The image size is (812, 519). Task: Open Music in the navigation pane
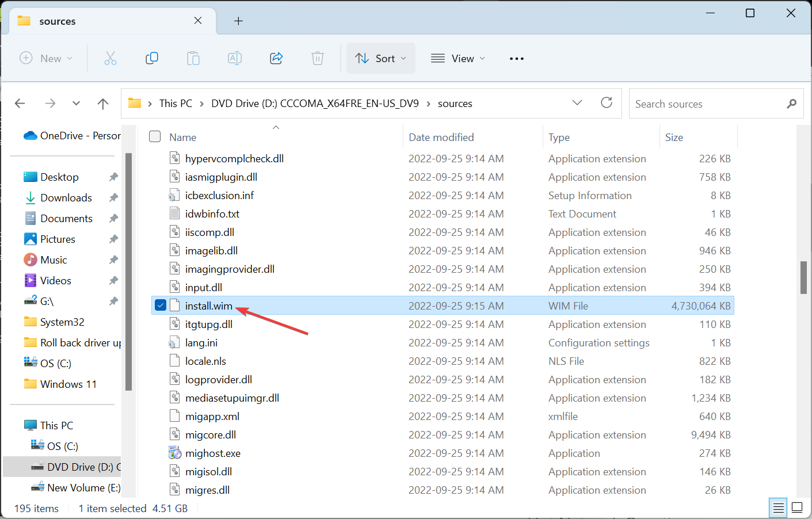click(x=54, y=260)
